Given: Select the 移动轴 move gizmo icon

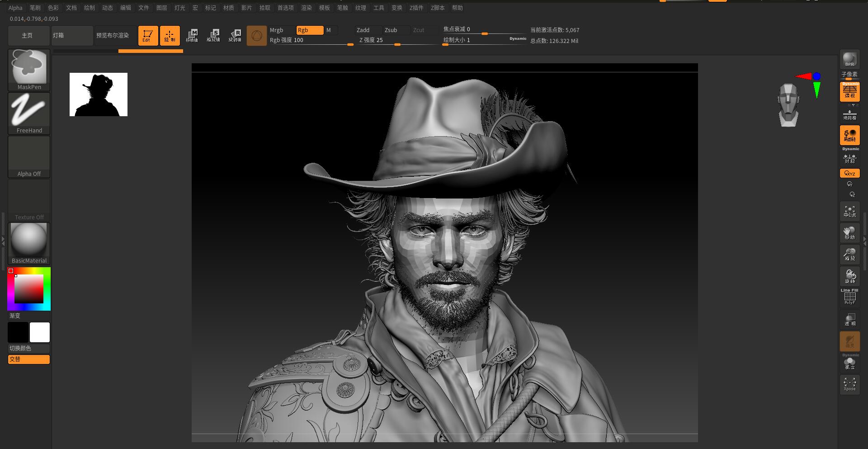Looking at the screenshot, I should 192,35.
